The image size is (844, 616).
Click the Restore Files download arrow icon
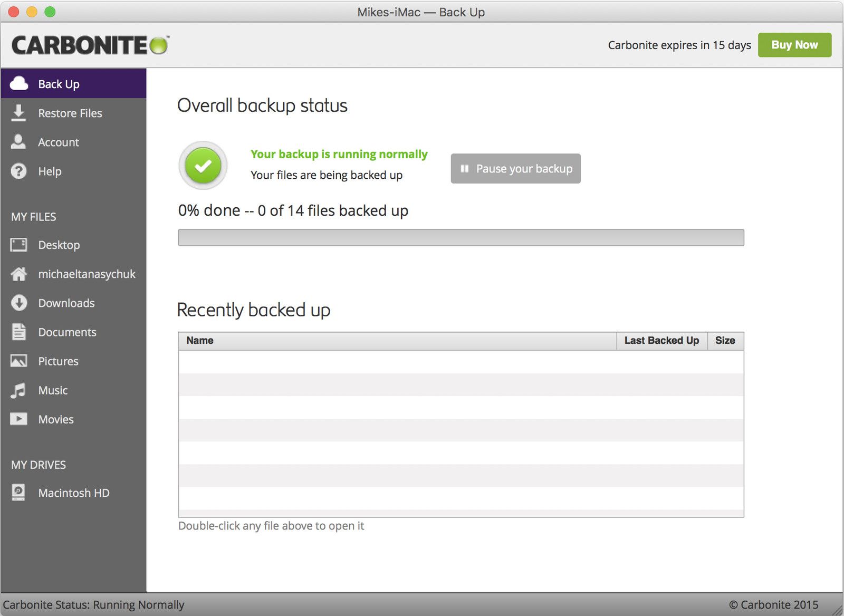[x=19, y=113]
